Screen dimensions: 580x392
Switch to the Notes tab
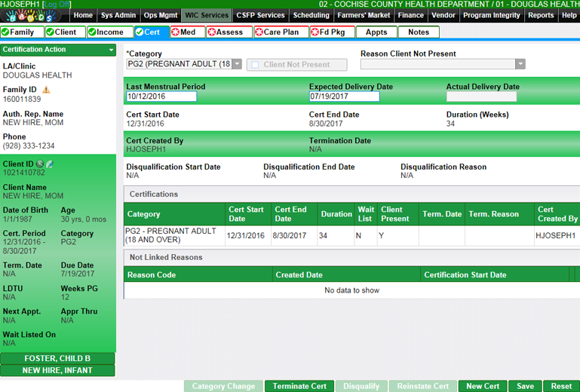coord(419,32)
